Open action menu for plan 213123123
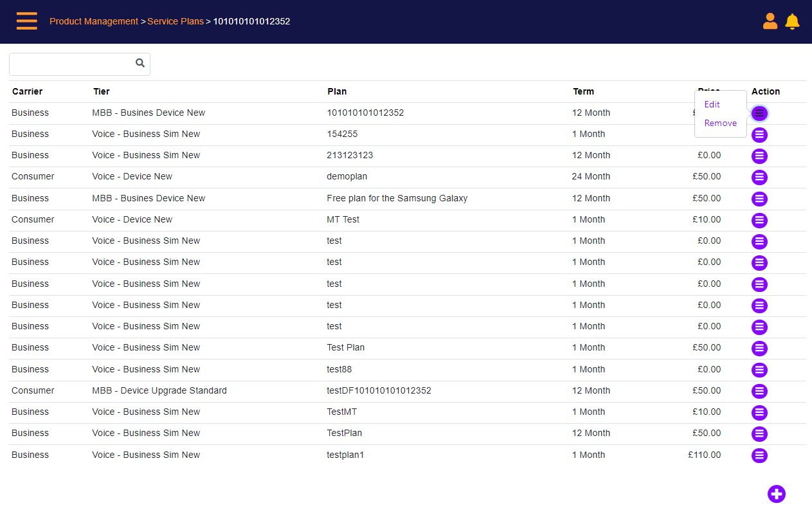The height and width of the screenshot is (528, 812). click(759, 156)
